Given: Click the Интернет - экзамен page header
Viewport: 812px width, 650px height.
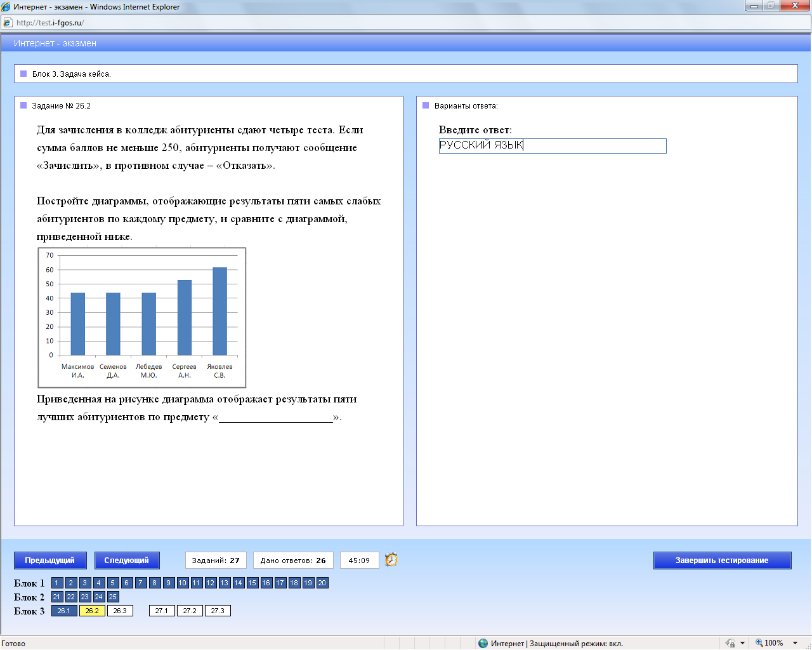Looking at the screenshot, I should [55, 43].
